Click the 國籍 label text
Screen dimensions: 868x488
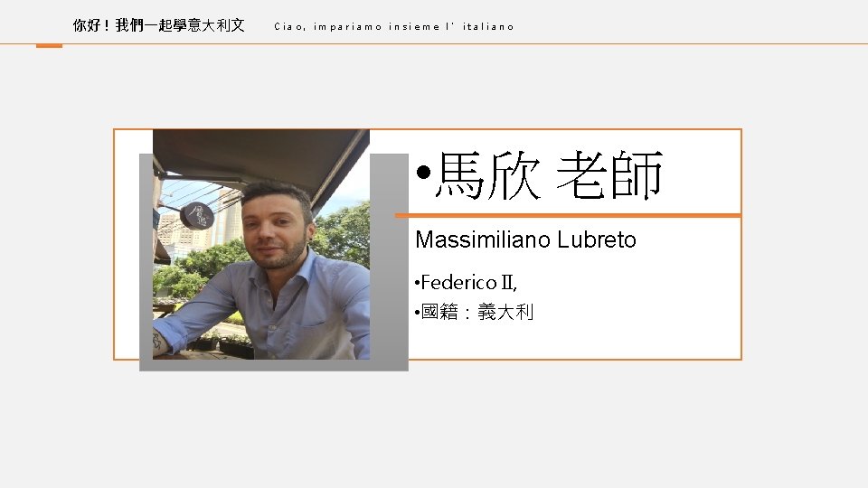439,312
